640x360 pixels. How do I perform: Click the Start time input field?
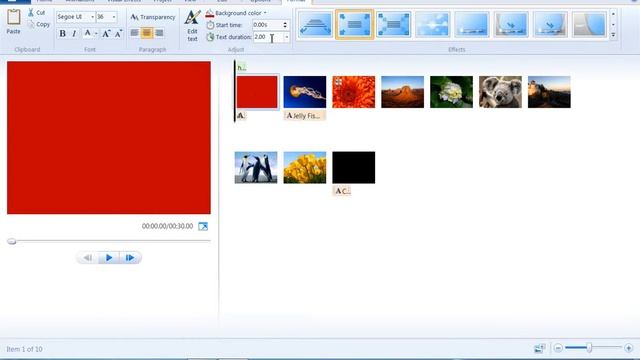click(x=267, y=25)
